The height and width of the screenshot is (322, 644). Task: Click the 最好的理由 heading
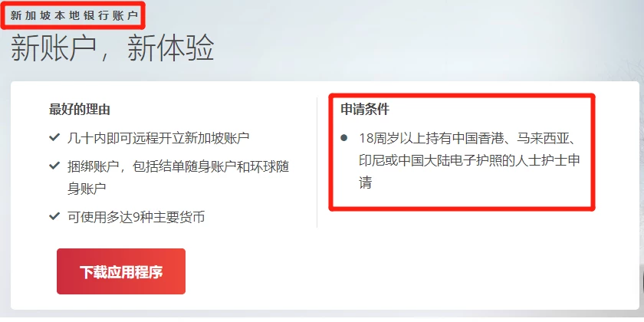coord(79,109)
